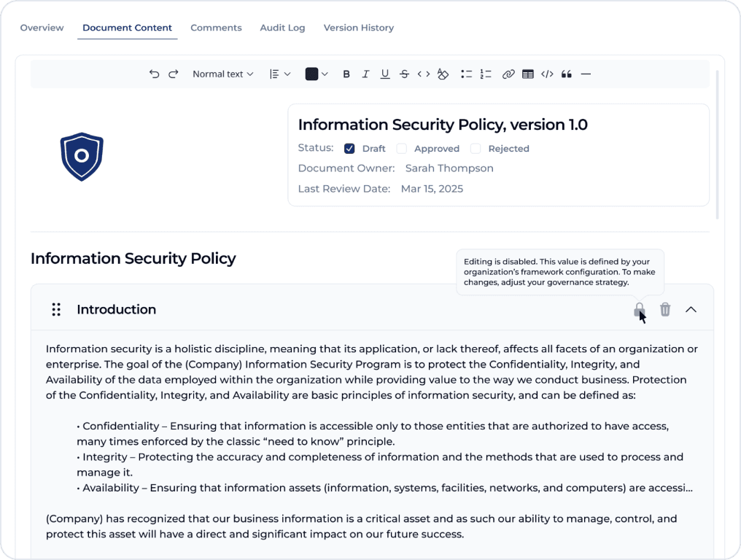Insert a table from the toolbar
The height and width of the screenshot is (560, 741).
527,74
